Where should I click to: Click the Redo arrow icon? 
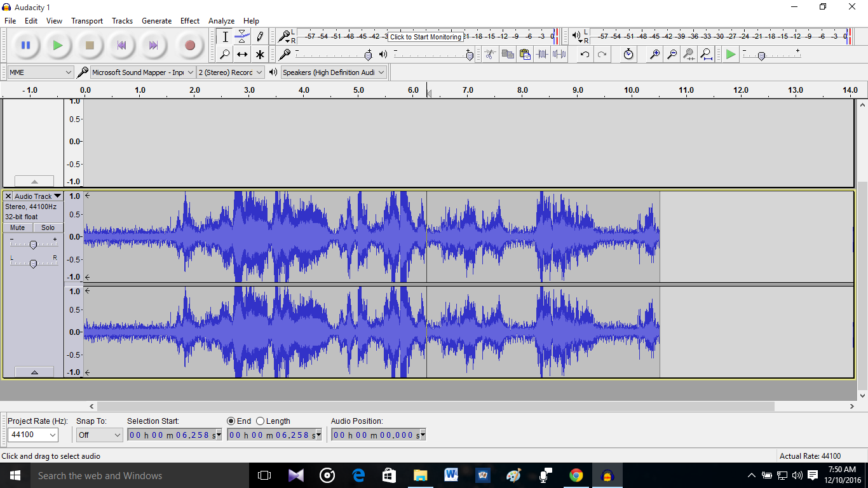tap(602, 55)
